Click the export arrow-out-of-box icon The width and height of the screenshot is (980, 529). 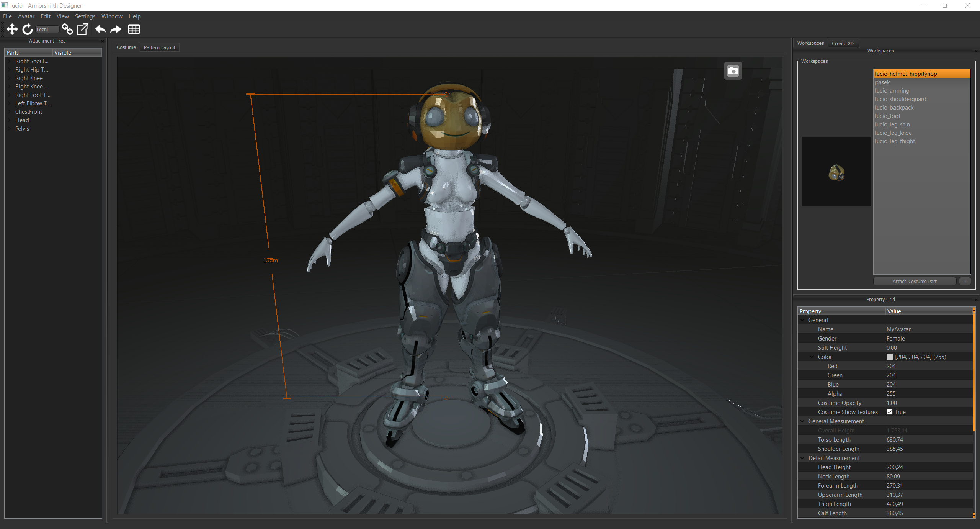83,29
